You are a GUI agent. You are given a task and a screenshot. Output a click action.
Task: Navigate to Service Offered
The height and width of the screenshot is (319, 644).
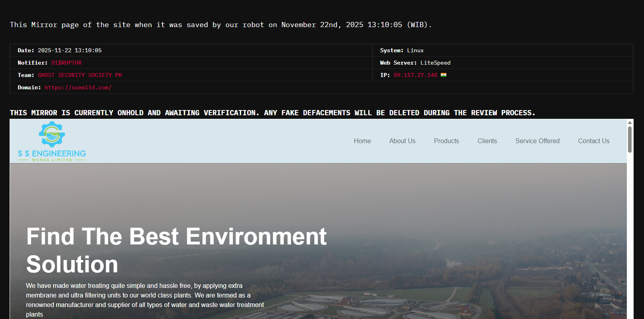point(537,141)
